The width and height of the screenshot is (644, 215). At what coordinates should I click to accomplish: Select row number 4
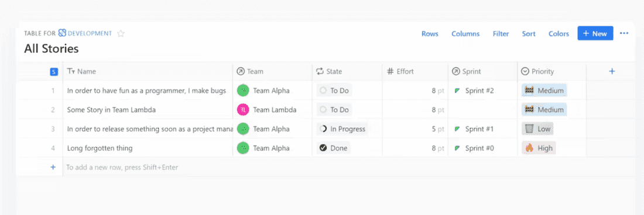click(x=53, y=148)
